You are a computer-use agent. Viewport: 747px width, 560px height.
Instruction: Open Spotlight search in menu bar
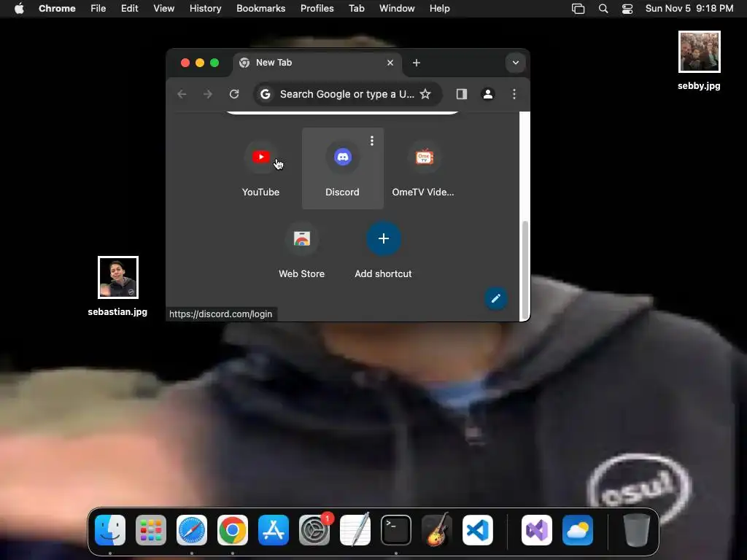click(x=603, y=9)
